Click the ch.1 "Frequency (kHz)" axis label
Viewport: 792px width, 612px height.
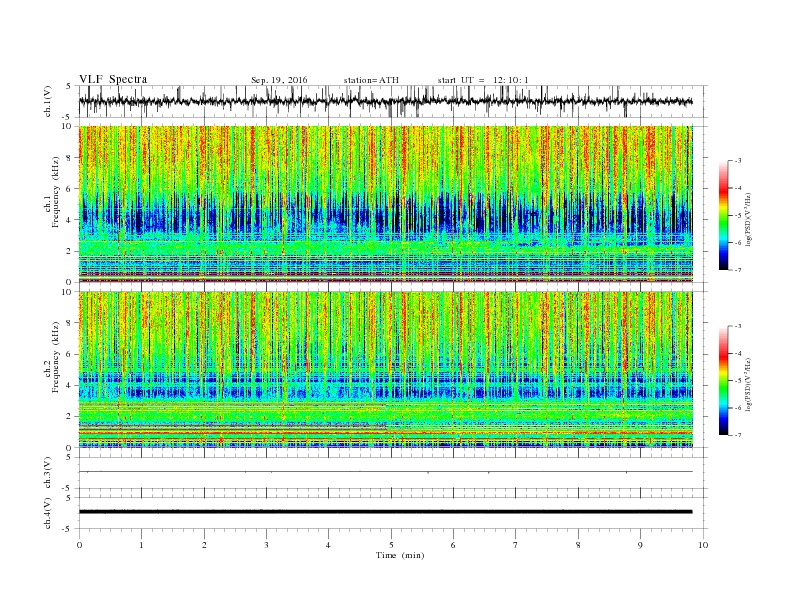coord(56,193)
